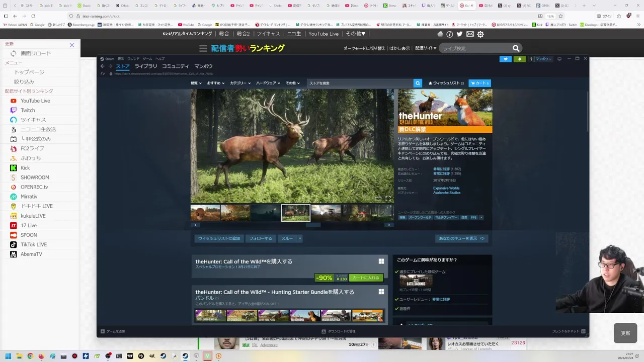
Task: Click the Steam store search magnifier button
Action: [418, 83]
